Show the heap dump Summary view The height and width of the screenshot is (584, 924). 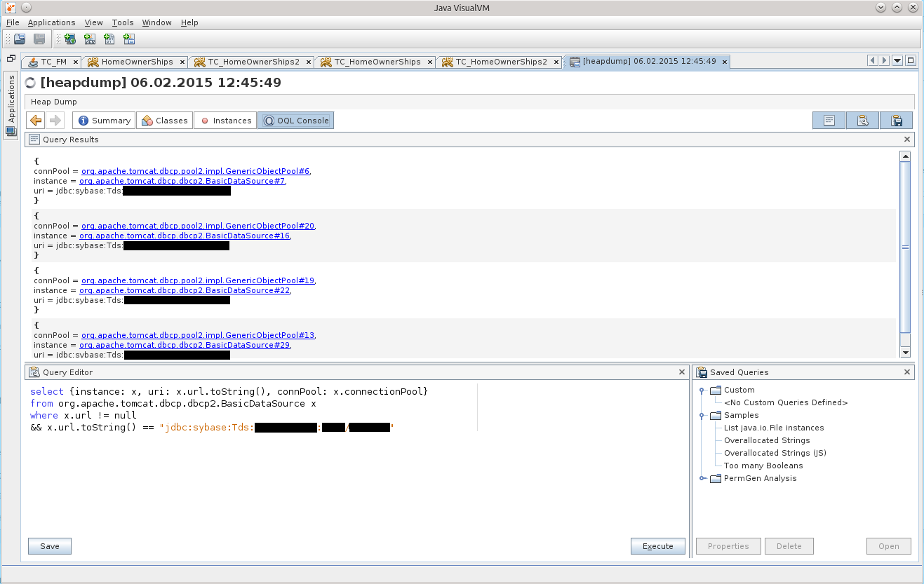[x=104, y=121]
